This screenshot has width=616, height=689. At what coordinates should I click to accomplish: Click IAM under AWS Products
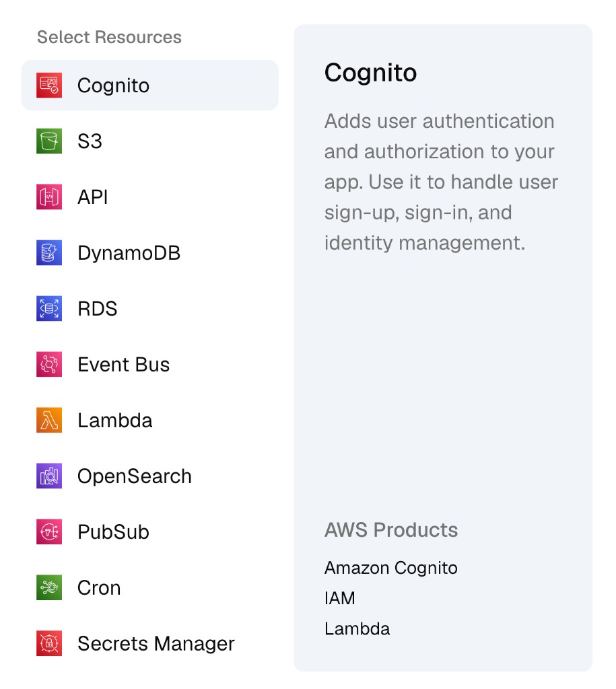(x=340, y=598)
